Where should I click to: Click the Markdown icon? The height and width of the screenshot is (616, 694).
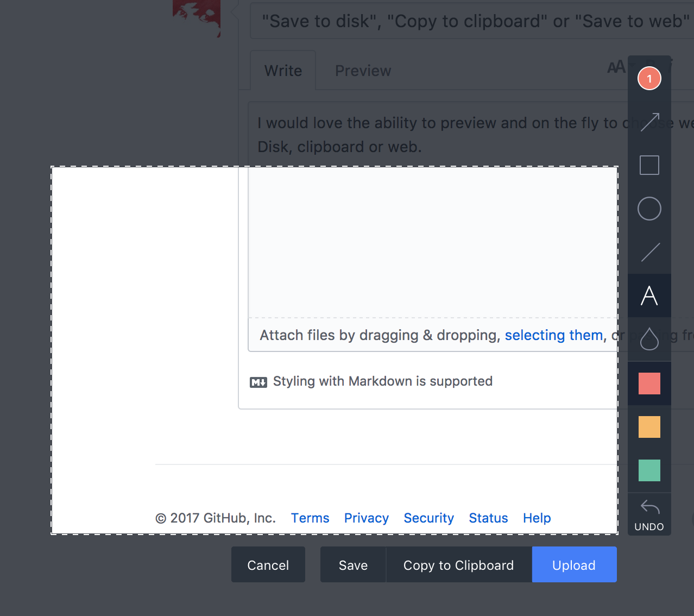pos(258,382)
